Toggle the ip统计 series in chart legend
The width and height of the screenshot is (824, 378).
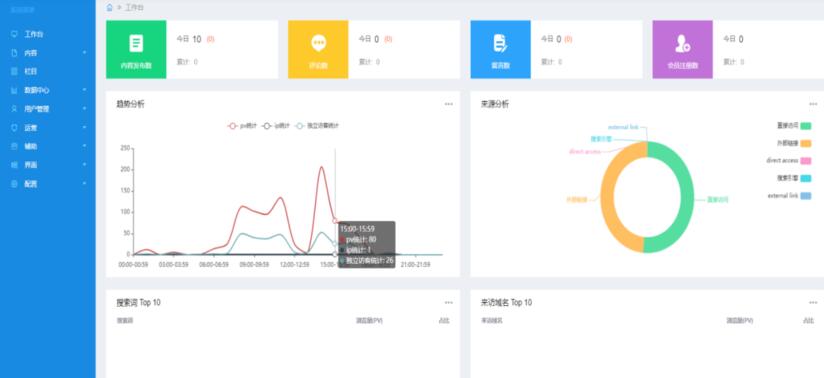[276, 126]
